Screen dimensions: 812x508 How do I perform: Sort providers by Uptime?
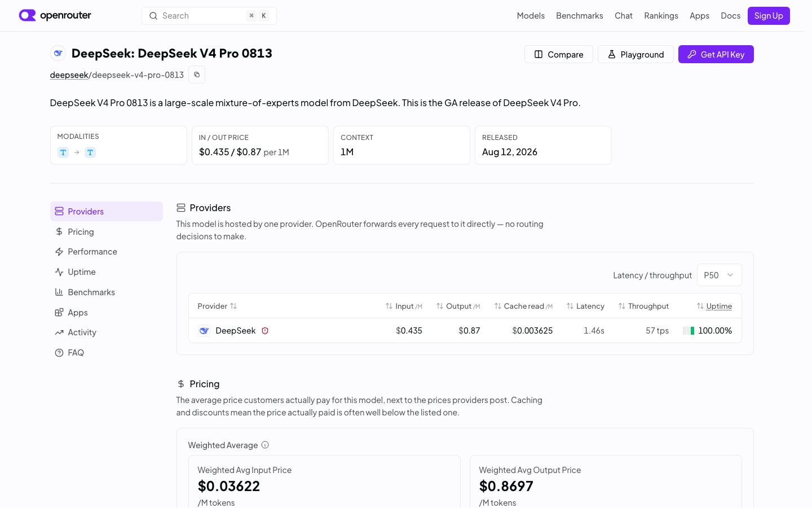point(714,306)
